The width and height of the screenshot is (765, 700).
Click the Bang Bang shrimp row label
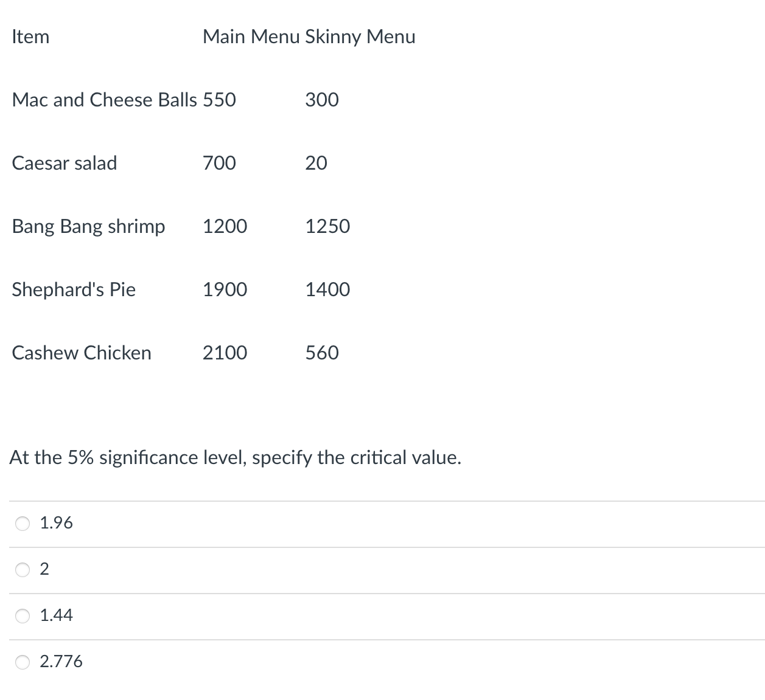point(89,226)
